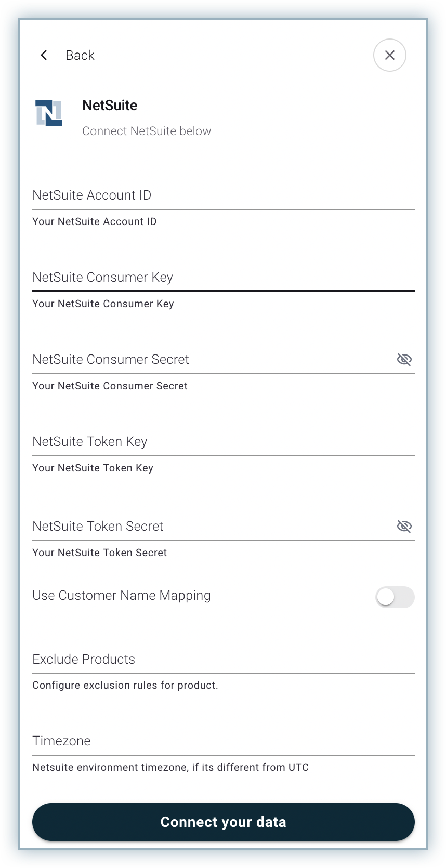Focus the NetSuite Account ID field
446x868 pixels.
click(223, 195)
